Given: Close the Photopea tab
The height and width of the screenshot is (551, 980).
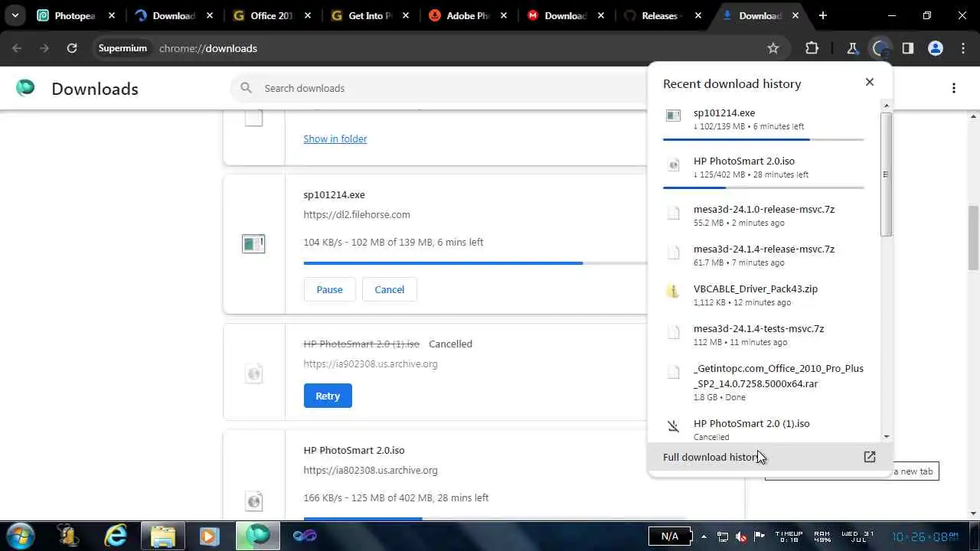Looking at the screenshot, I should (x=112, y=15).
